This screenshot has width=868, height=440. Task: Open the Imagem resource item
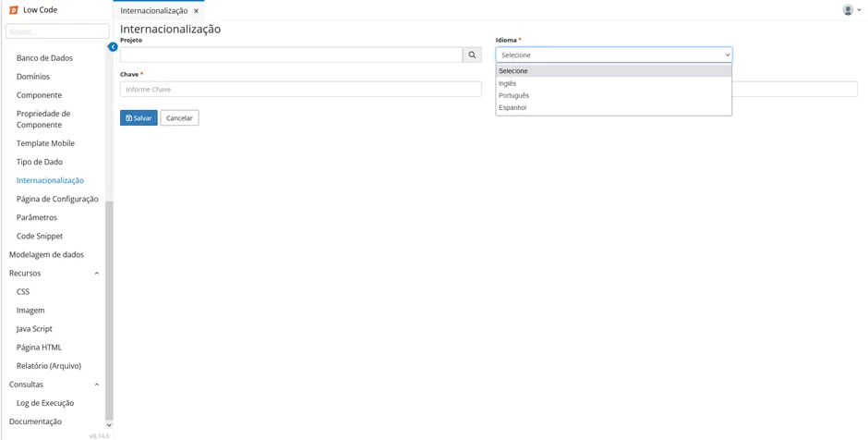click(x=30, y=311)
